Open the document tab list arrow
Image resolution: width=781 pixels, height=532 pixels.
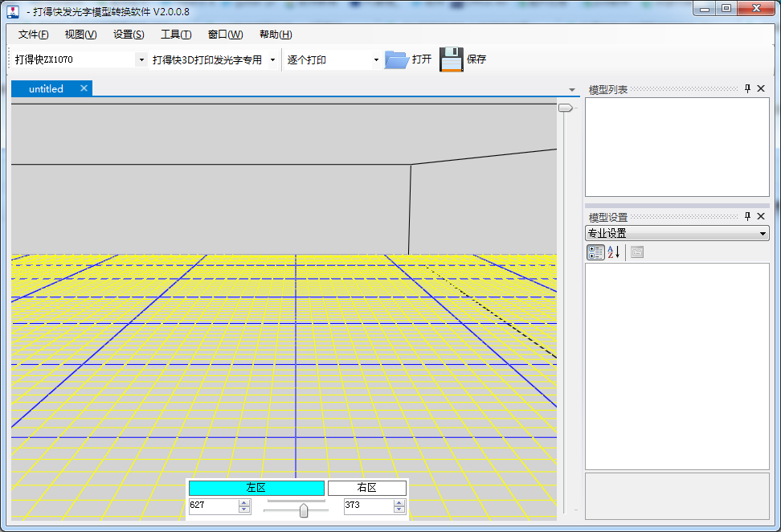(572, 90)
